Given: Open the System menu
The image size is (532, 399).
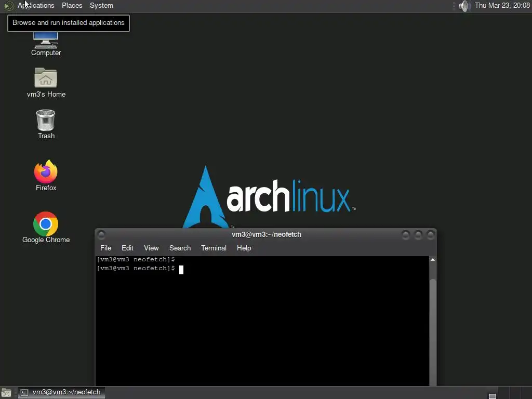Looking at the screenshot, I should pyautogui.click(x=101, y=5).
